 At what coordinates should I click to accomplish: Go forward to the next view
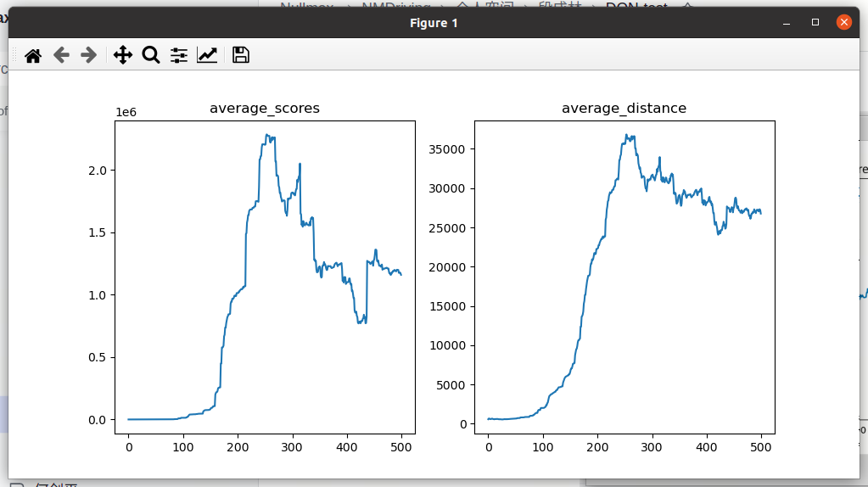click(88, 55)
